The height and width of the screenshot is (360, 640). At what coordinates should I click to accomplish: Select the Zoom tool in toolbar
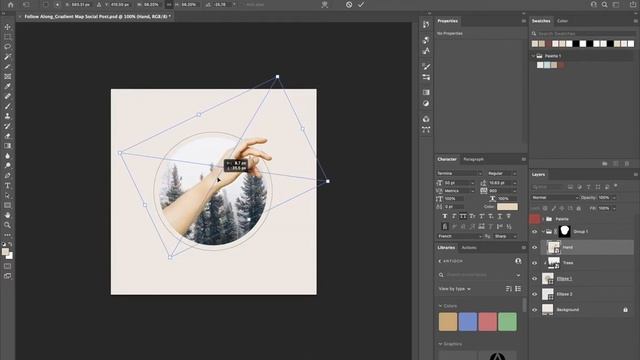7,225
